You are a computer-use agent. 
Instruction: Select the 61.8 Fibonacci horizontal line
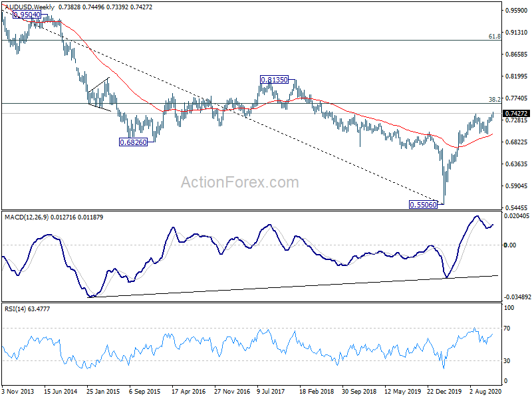pyautogui.click(x=251, y=40)
